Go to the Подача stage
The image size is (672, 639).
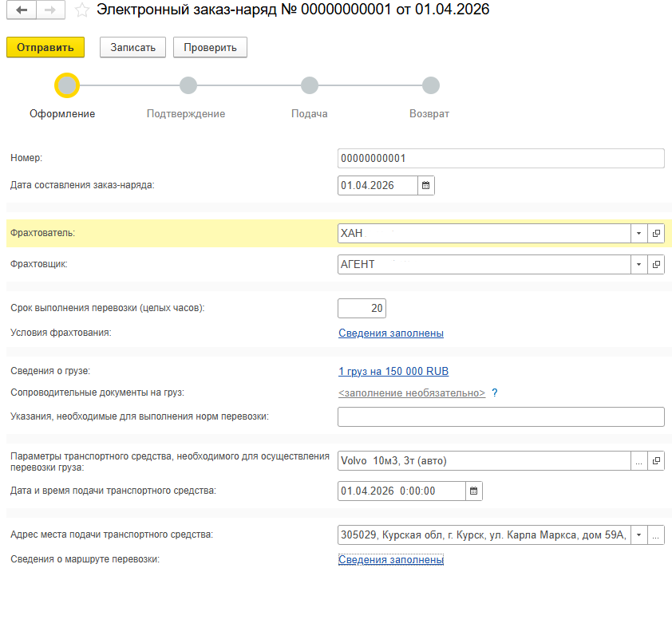[x=309, y=85]
